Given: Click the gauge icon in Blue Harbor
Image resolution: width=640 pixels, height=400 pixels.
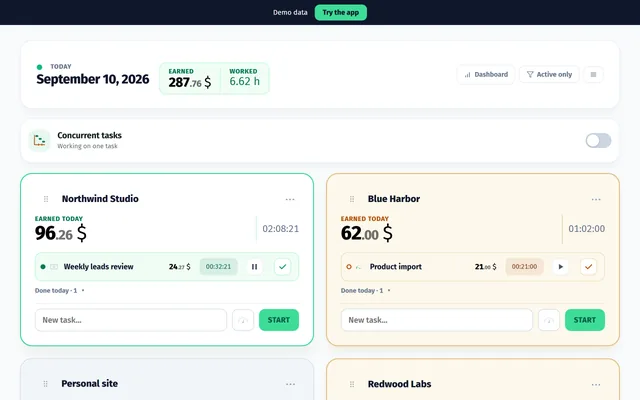Looking at the screenshot, I should coord(549,320).
